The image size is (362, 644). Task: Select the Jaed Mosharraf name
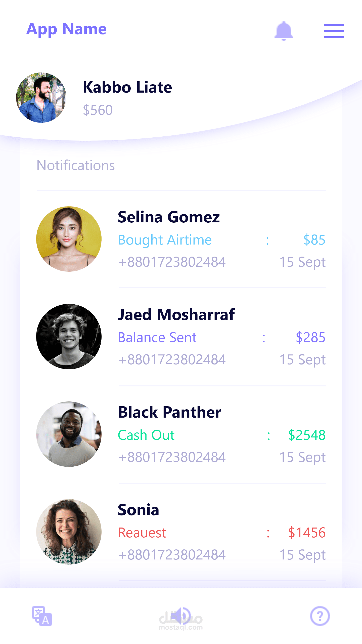click(x=176, y=314)
